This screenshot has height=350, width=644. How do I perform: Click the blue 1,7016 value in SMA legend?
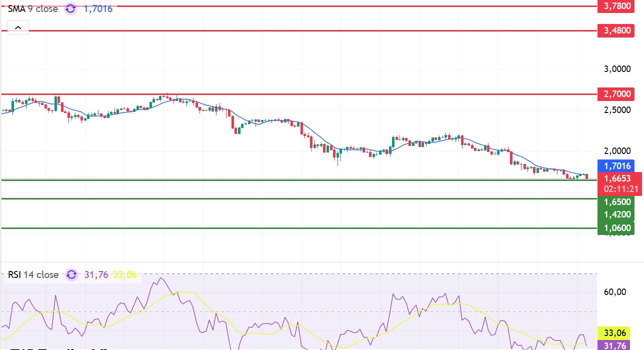(97, 9)
